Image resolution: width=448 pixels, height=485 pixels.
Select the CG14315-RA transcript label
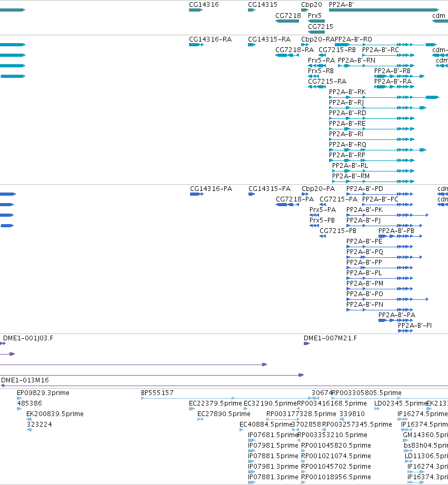coord(269,39)
